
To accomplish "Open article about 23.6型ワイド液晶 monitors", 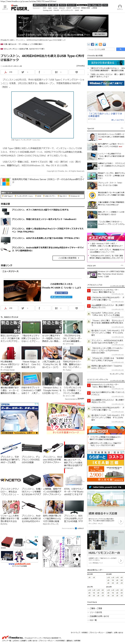I will [40, 210].
